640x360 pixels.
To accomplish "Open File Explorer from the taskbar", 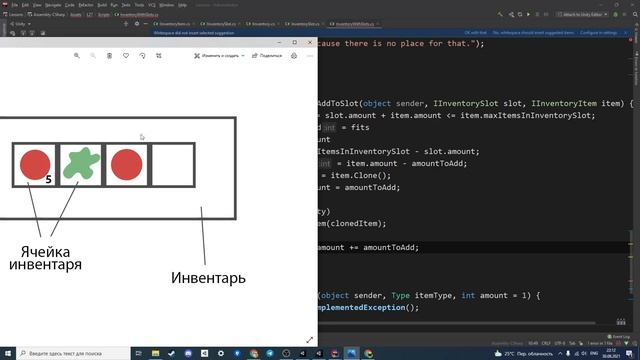I will coord(155,353).
